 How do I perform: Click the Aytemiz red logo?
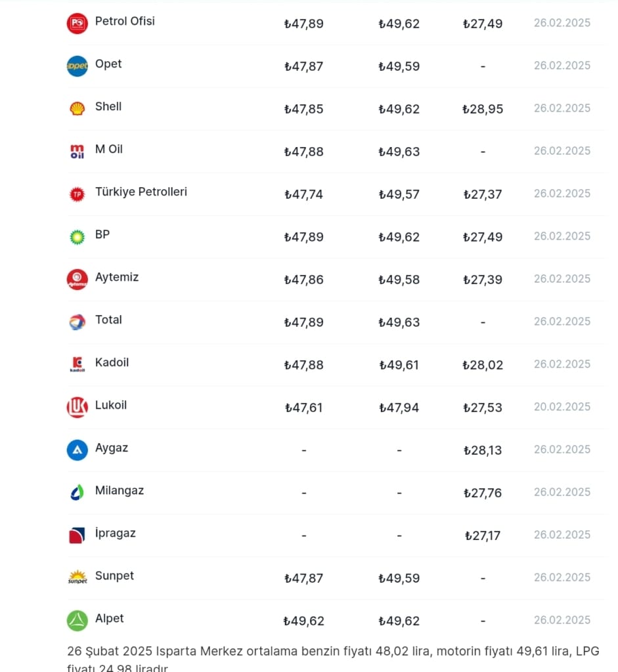pyautogui.click(x=77, y=280)
